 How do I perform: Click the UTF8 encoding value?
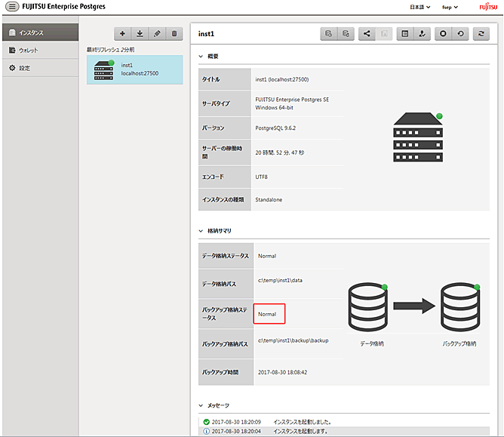[x=261, y=177]
